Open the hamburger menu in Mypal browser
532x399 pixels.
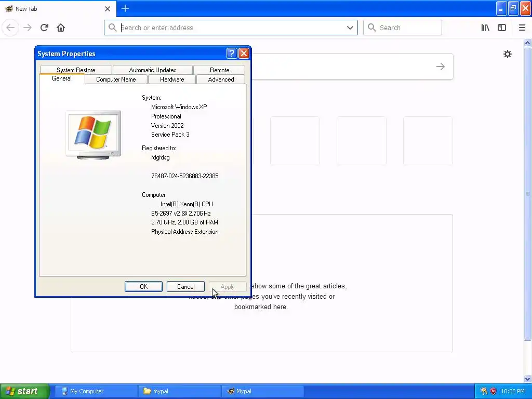tap(522, 28)
